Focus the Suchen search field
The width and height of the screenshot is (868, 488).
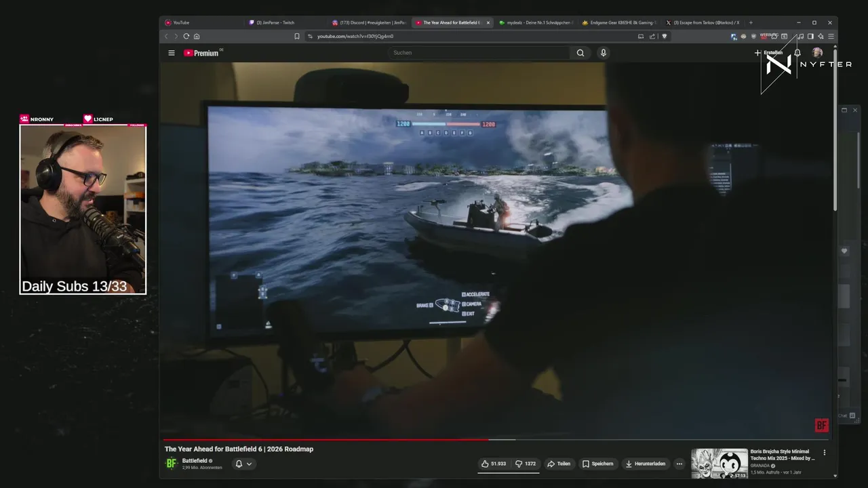click(x=479, y=53)
